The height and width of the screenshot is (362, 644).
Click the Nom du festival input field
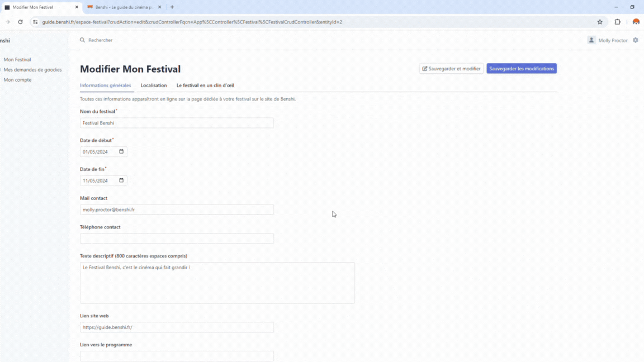[x=177, y=123]
